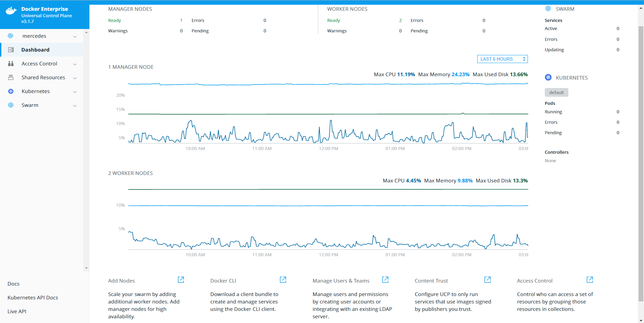Click the Swarm icon in right panel header

tap(548, 9)
